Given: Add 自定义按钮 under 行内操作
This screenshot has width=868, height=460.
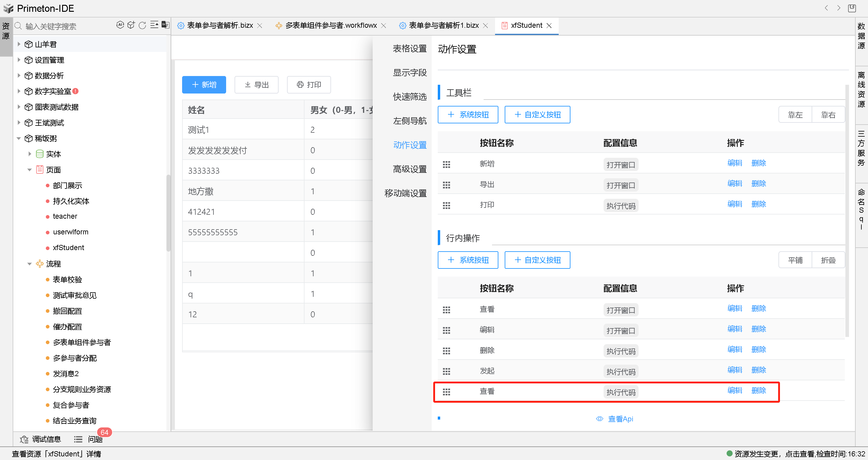Looking at the screenshot, I should tap(537, 260).
